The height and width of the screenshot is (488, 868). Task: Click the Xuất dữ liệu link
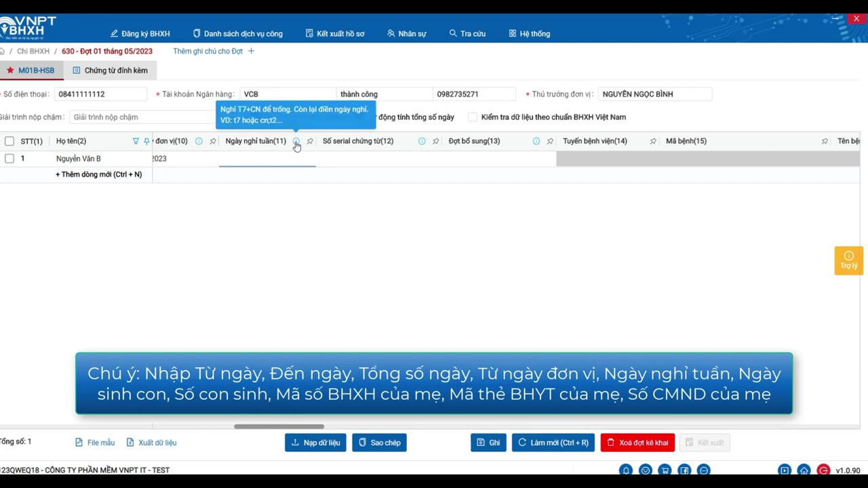coord(151,443)
